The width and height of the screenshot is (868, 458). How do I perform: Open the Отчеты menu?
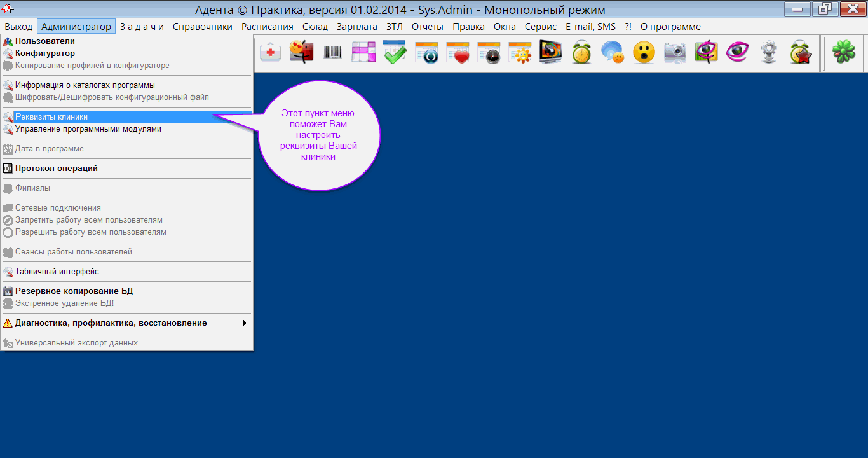[x=428, y=27]
